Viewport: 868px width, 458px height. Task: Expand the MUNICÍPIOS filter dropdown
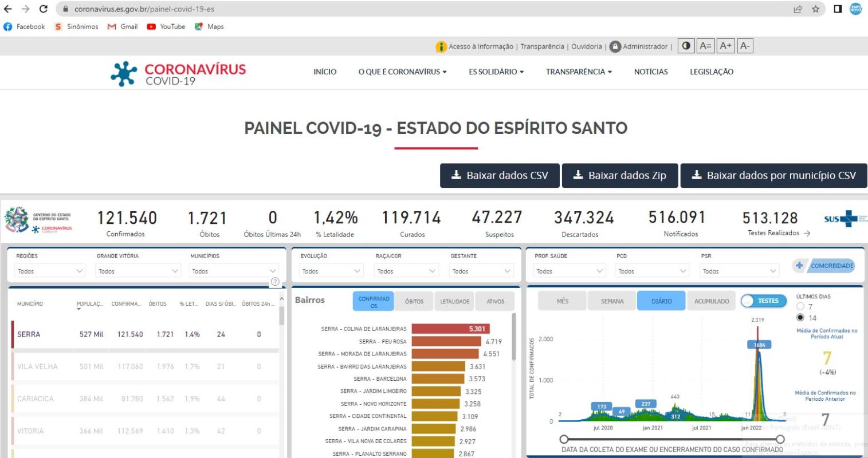click(234, 271)
